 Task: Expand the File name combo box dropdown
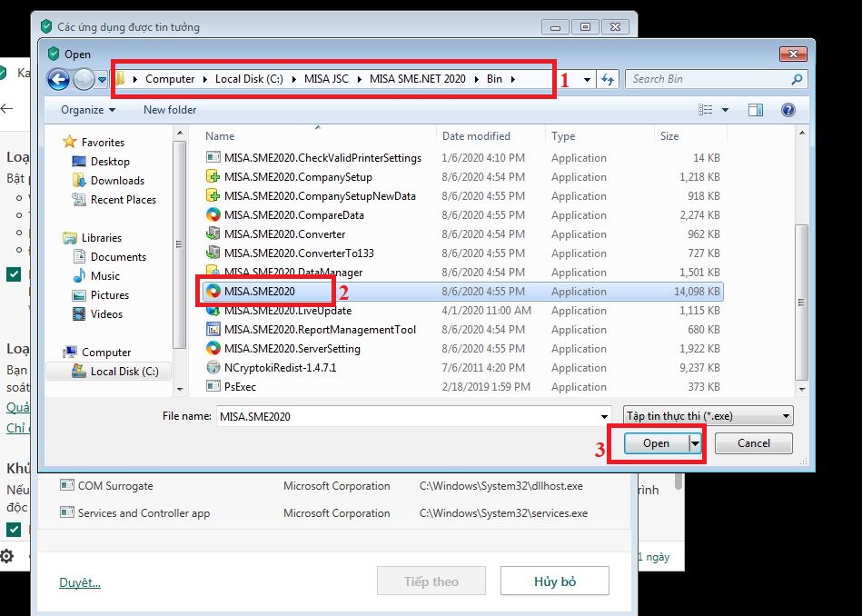tap(604, 416)
